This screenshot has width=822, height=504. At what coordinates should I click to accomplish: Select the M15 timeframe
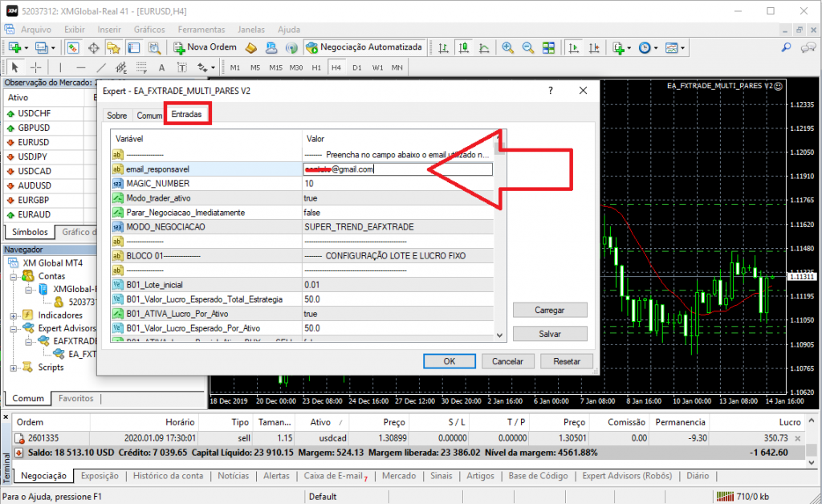(x=276, y=67)
